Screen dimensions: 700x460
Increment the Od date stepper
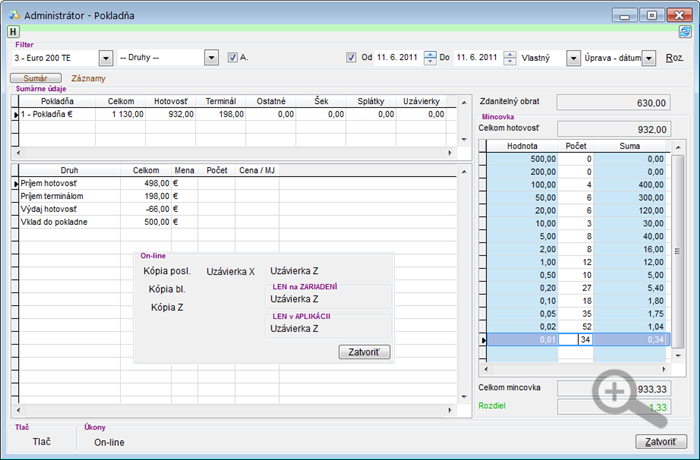tap(430, 54)
